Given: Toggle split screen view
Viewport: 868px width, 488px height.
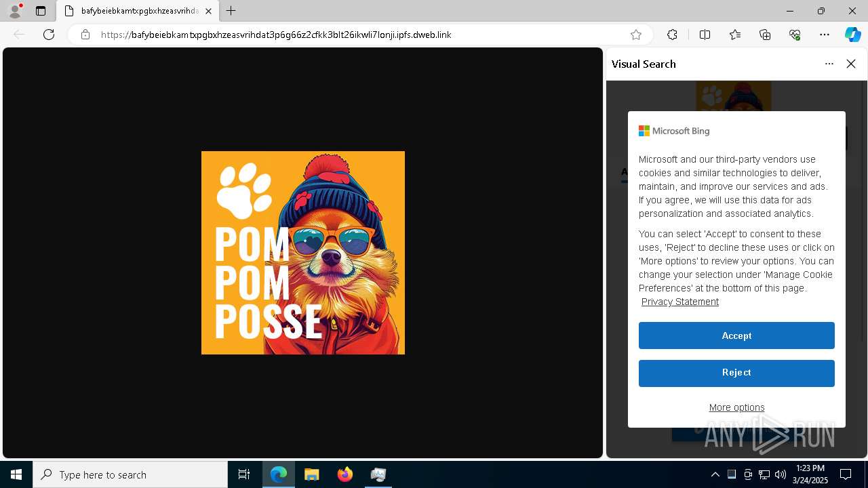Looking at the screenshot, I should (x=705, y=35).
